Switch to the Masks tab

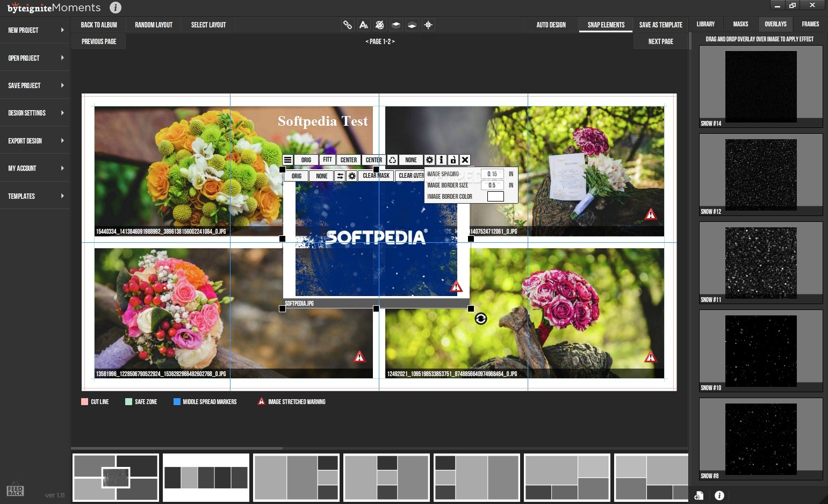pyautogui.click(x=740, y=24)
